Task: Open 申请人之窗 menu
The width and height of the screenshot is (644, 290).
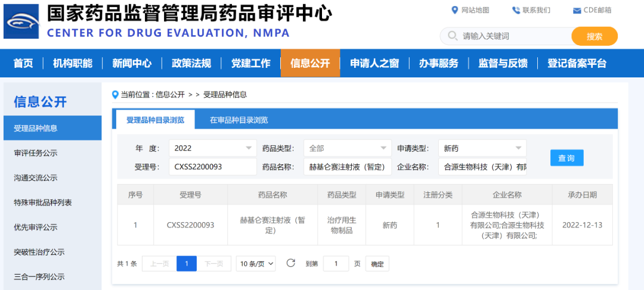Action: (374, 63)
